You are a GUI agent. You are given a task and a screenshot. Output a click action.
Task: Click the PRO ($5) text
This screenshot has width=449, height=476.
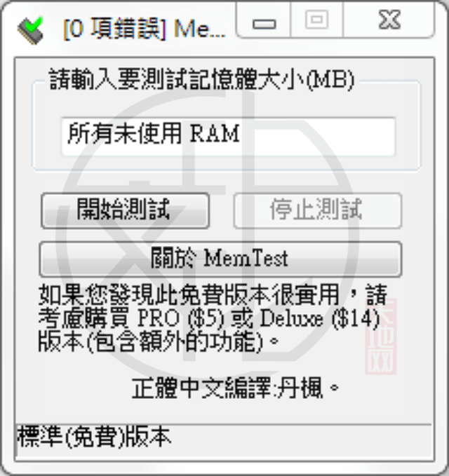[x=181, y=318]
